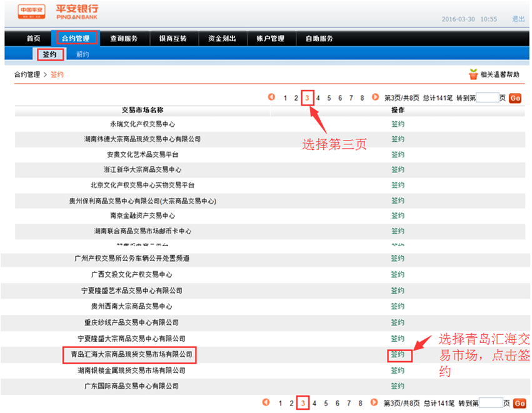Click 签约 for 永瑞文化产权交易中心
This screenshot has width=532, height=413.
(398, 124)
